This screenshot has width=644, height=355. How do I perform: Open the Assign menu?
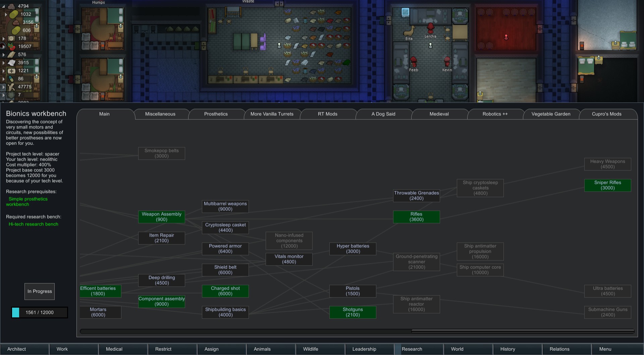[x=222, y=349]
